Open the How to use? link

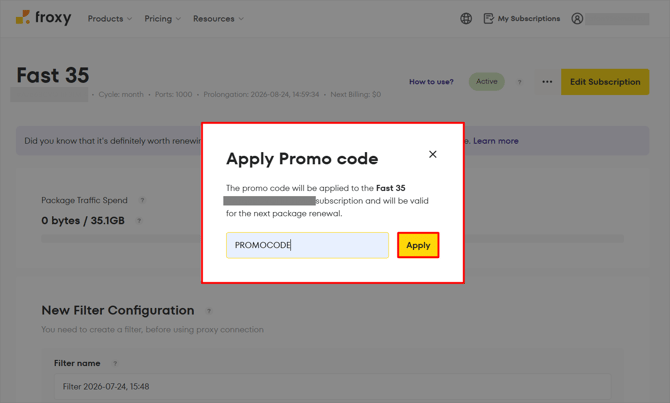(431, 82)
